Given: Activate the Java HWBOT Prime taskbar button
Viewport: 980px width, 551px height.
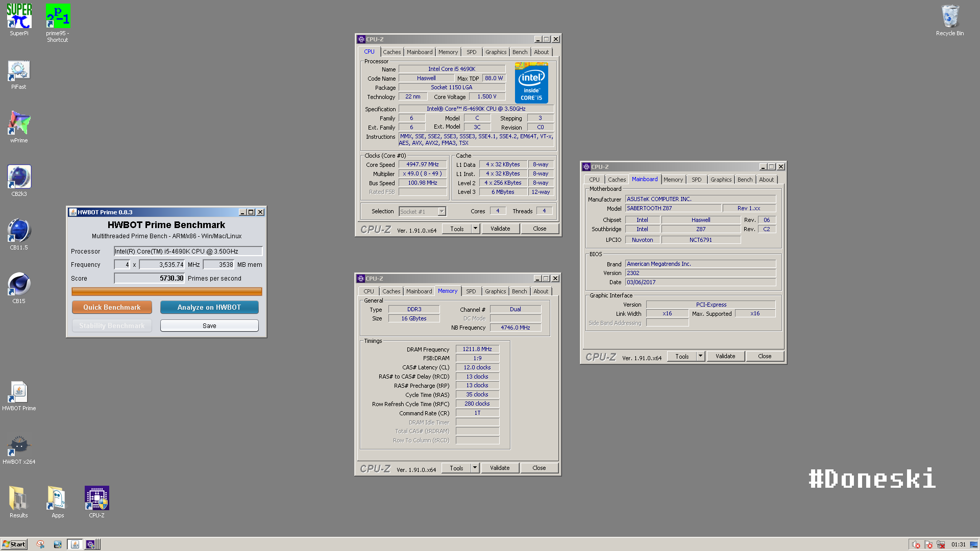Looking at the screenshot, I should 75,544.
